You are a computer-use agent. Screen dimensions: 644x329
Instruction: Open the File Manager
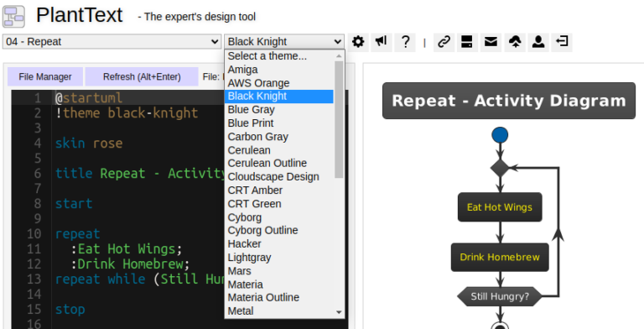[x=45, y=77]
